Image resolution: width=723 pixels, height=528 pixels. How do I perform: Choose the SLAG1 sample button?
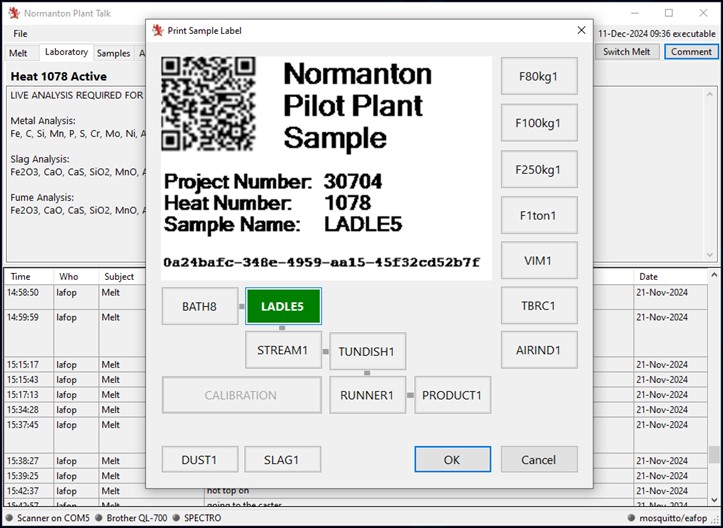click(282, 459)
